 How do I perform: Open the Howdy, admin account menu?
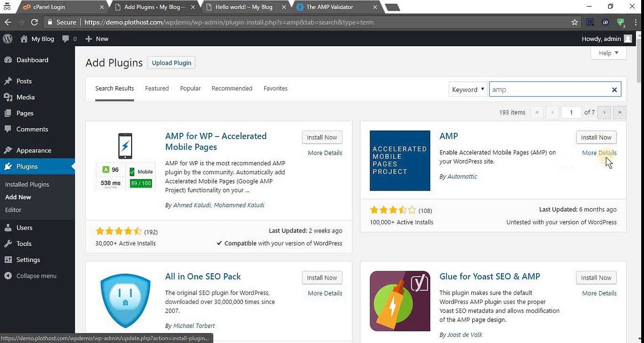(607, 39)
